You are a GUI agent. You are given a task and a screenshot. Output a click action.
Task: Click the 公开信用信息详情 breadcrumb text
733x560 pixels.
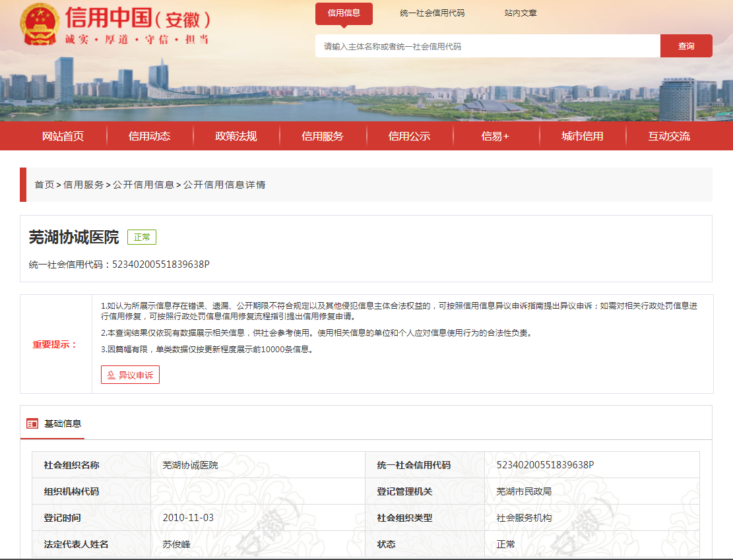(x=224, y=185)
